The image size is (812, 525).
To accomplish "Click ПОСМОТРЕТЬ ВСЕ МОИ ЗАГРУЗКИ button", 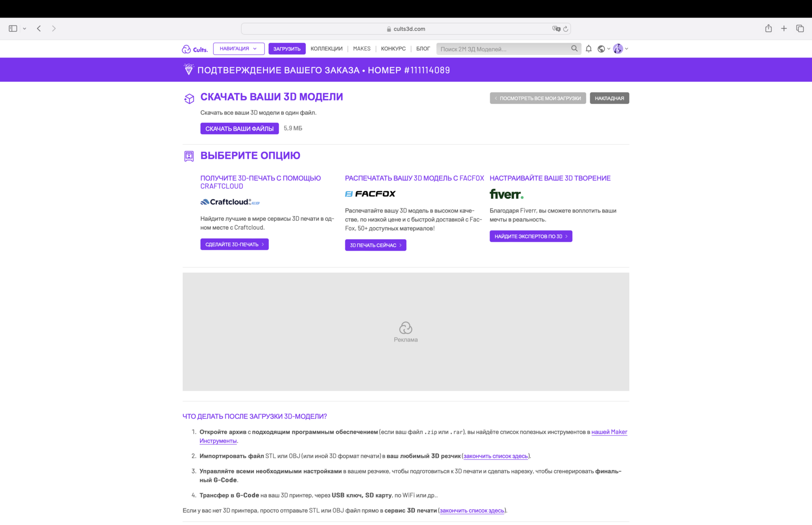I will tap(538, 98).
